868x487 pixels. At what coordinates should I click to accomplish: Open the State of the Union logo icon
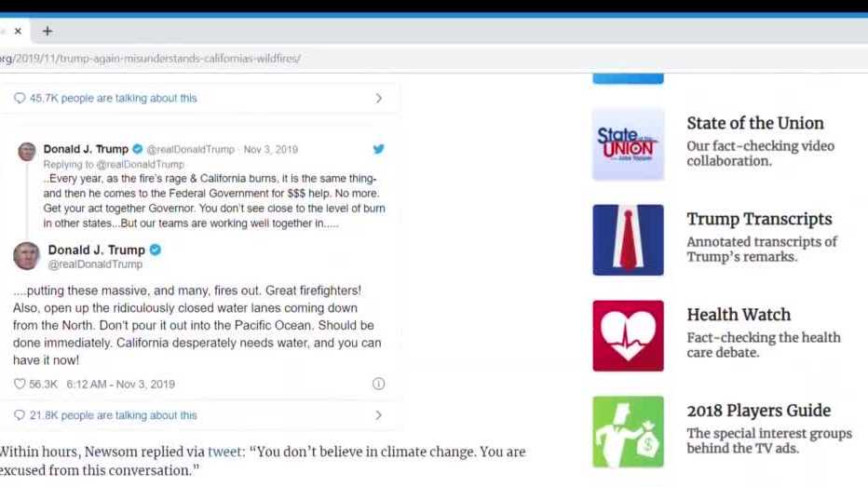(628, 144)
